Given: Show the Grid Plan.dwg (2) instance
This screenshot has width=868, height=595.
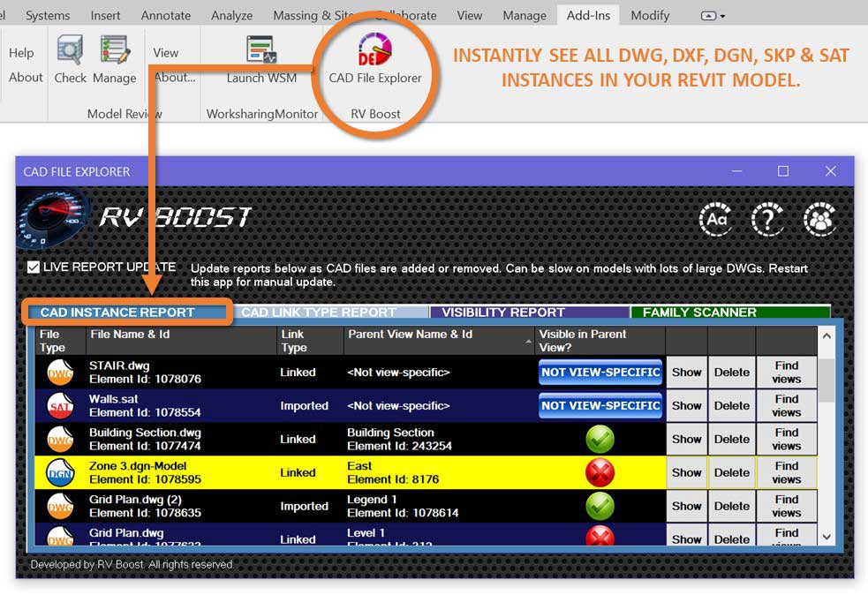Looking at the screenshot, I should click(686, 507).
